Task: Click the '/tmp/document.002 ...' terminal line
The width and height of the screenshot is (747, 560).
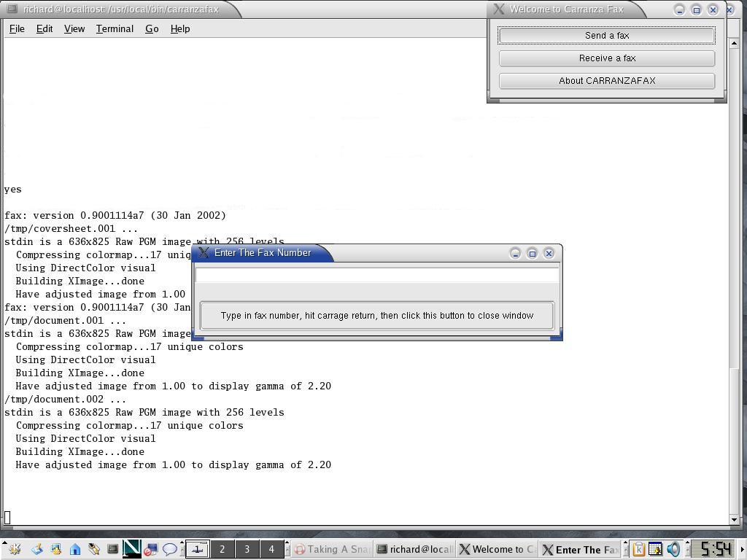Action: click(x=65, y=399)
